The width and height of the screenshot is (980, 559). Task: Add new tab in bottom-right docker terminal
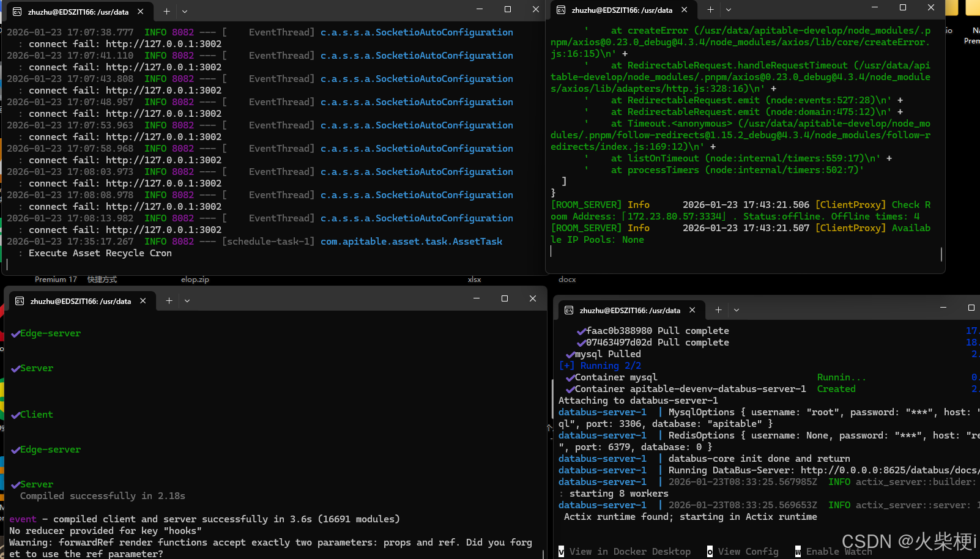(x=718, y=310)
